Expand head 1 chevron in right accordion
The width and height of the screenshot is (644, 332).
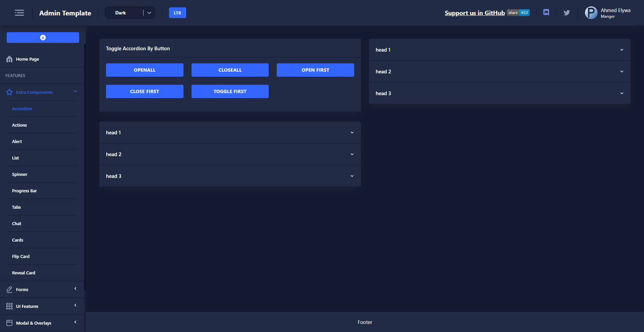(x=622, y=50)
